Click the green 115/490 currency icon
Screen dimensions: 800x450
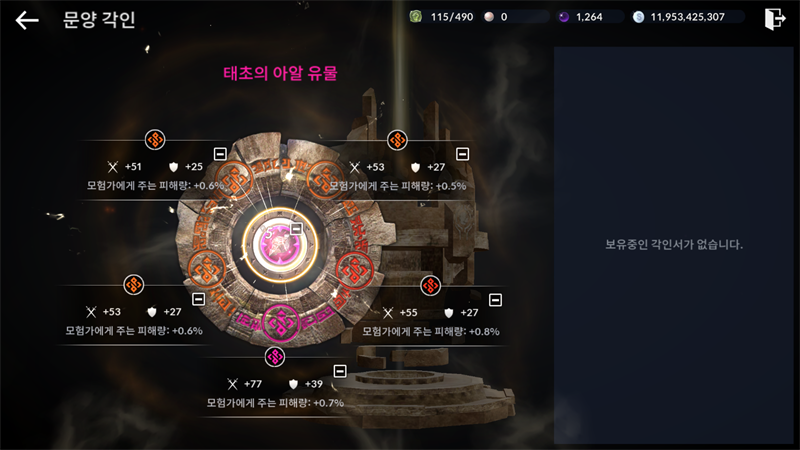pyautogui.click(x=416, y=17)
